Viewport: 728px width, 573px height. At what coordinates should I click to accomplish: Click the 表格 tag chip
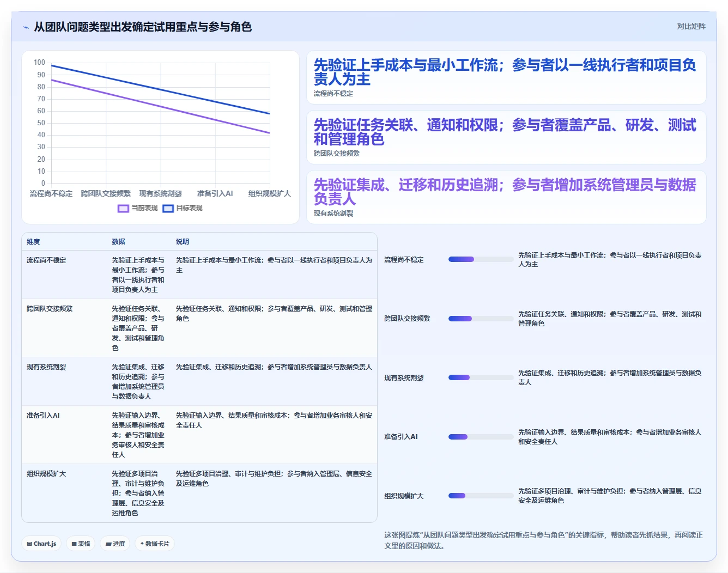point(81,544)
